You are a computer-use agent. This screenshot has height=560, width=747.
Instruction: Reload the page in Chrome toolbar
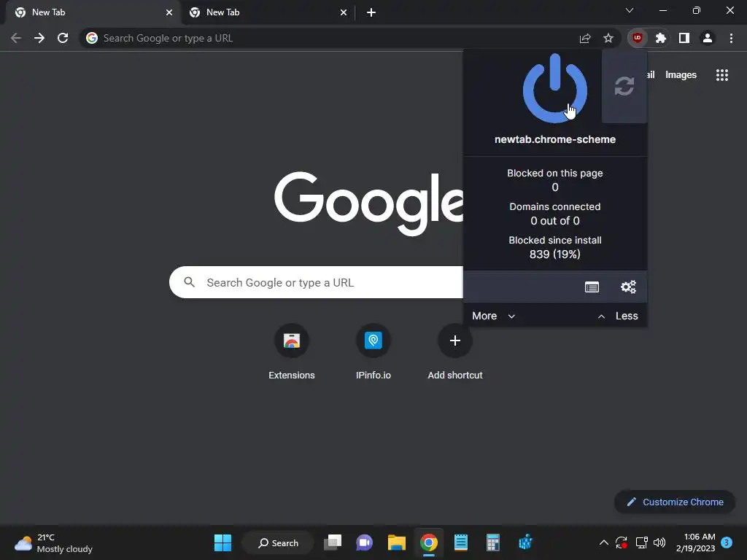[63, 38]
